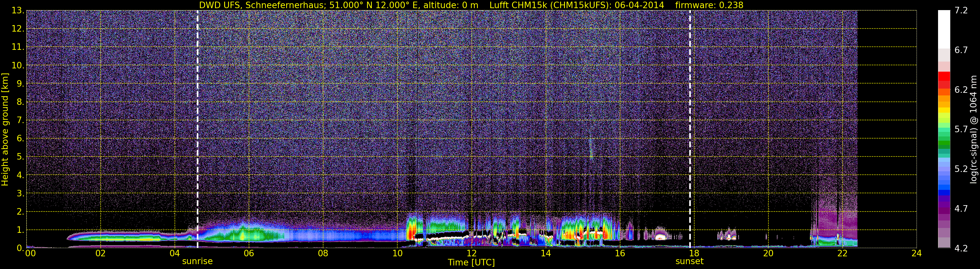Click the "1." height axis tick label
980x269 pixels.
click(x=20, y=230)
